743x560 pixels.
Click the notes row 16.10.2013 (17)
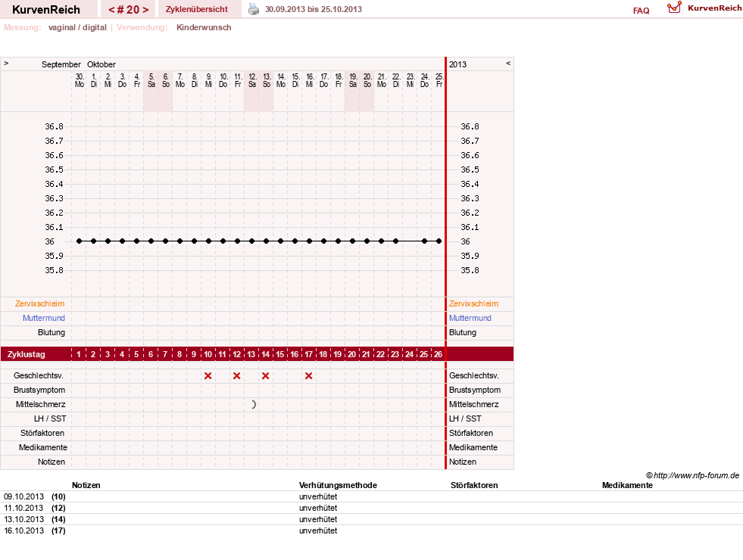click(x=371, y=530)
